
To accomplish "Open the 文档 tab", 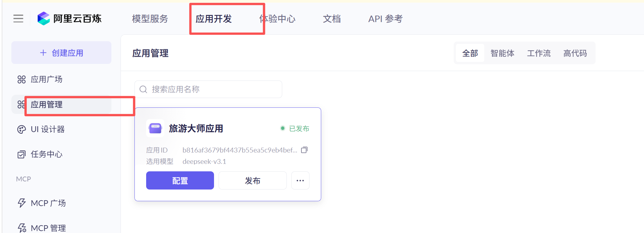I will [x=332, y=19].
